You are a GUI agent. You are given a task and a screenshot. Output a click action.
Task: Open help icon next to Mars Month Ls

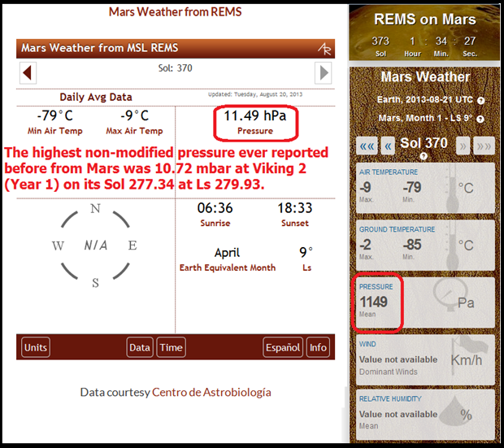coord(480,119)
